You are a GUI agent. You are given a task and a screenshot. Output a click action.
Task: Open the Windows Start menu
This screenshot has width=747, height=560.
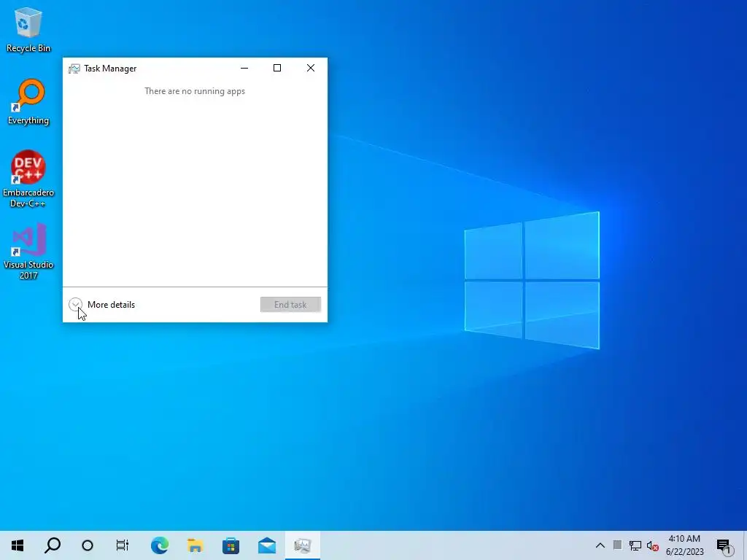tap(18, 545)
